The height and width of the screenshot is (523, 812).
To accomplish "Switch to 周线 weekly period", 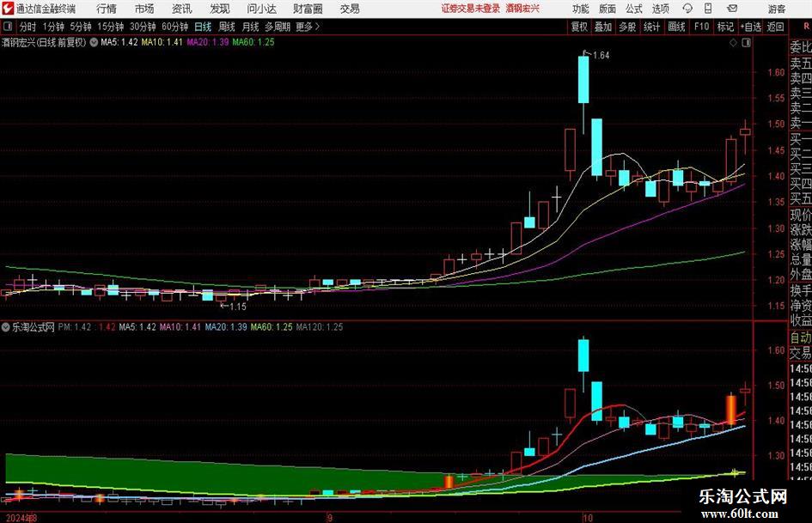I will click(x=226, y=27).
